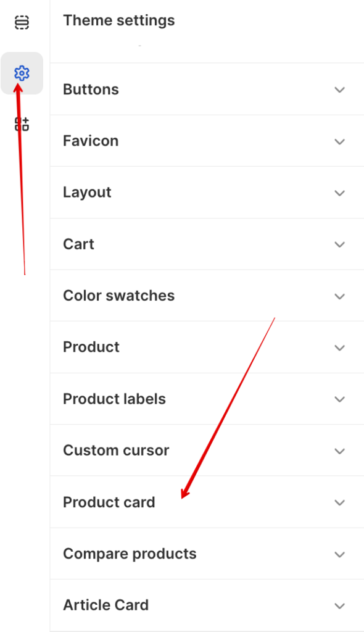364x632 pixels.
Task: Expand the Layout chevron arrow
Action: point(340,193)
